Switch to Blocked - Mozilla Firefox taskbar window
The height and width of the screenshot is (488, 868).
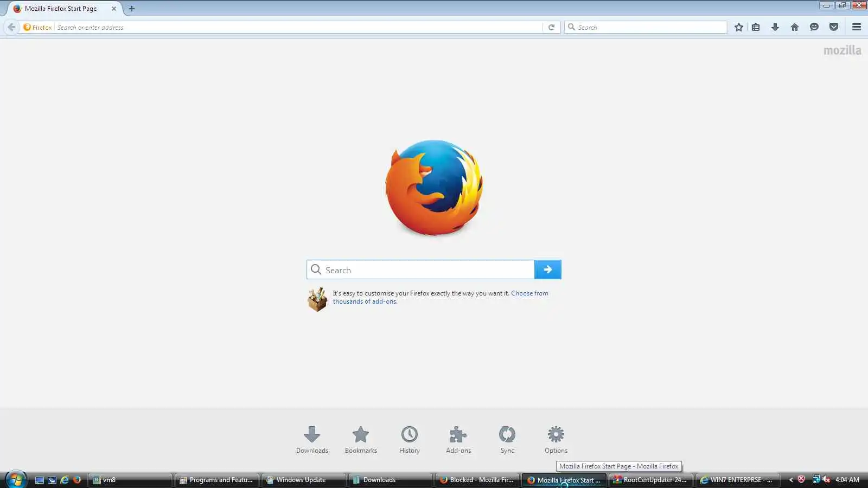pyautogui.click(x=477, y=480)
